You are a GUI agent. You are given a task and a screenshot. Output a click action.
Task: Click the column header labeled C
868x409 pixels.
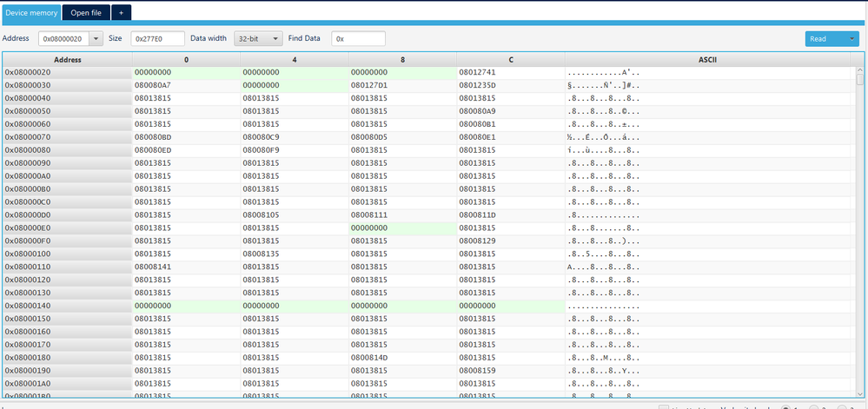[511, 60]
